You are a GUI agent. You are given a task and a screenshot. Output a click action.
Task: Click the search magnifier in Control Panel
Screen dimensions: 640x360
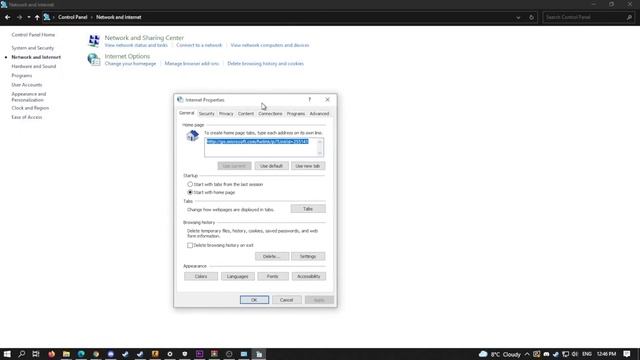tap(629, 18)
